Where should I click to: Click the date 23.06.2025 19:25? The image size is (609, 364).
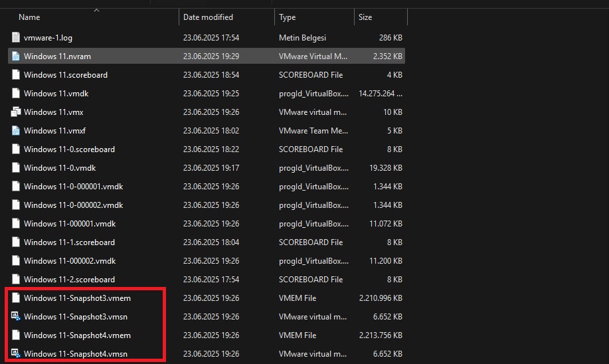[x=211, y=94]
